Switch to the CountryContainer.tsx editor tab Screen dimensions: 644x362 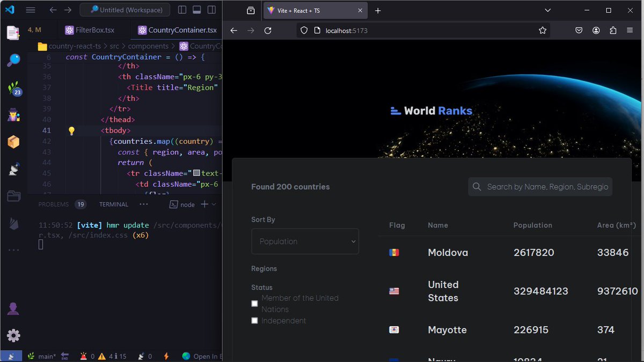(177, 30)
